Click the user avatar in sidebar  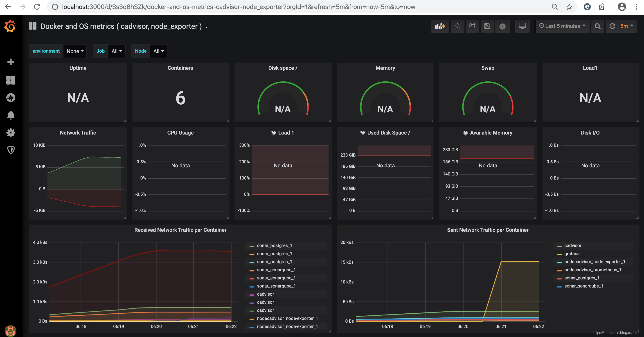(11, 331)
